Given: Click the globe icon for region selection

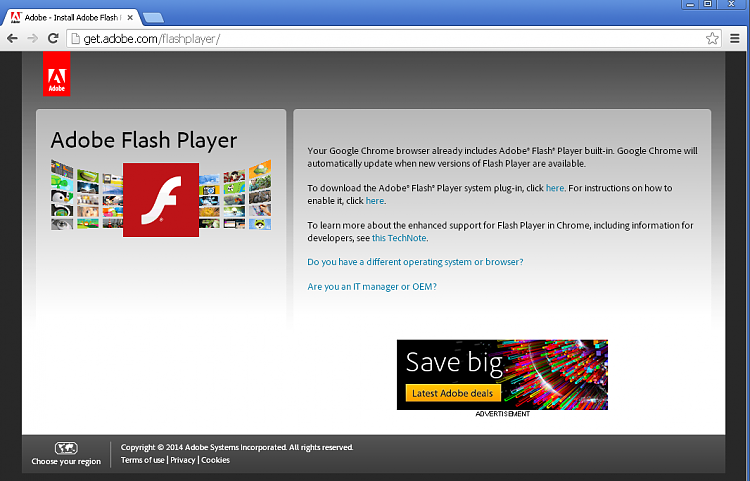Looking at the screenshot, I should pos(66,448).
